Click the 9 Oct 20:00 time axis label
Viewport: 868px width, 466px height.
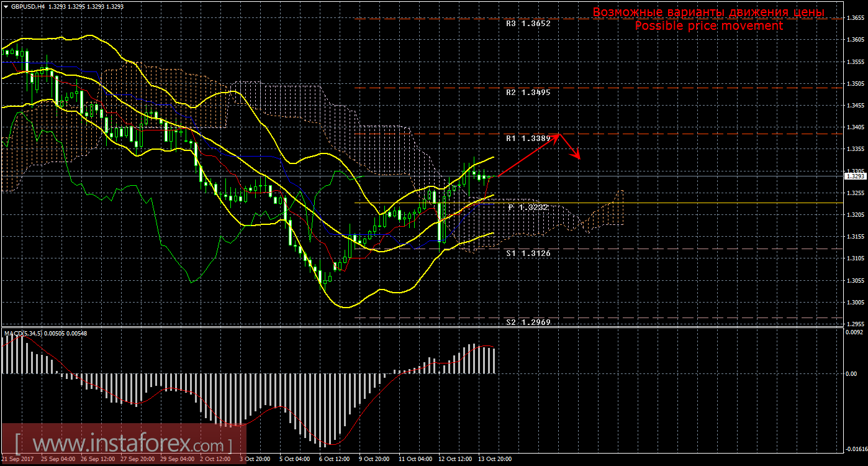pyautogui.click(x=374, y=459)
